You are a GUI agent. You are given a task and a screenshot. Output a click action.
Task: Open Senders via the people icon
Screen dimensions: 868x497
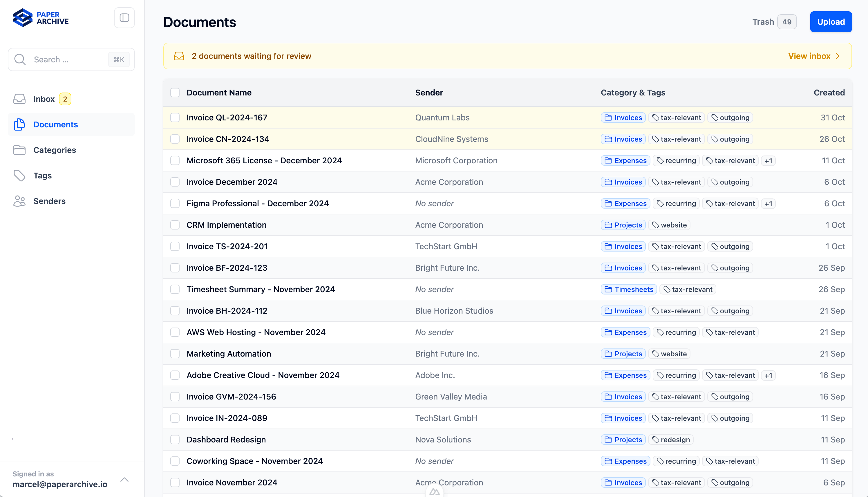tap(19, 201)
